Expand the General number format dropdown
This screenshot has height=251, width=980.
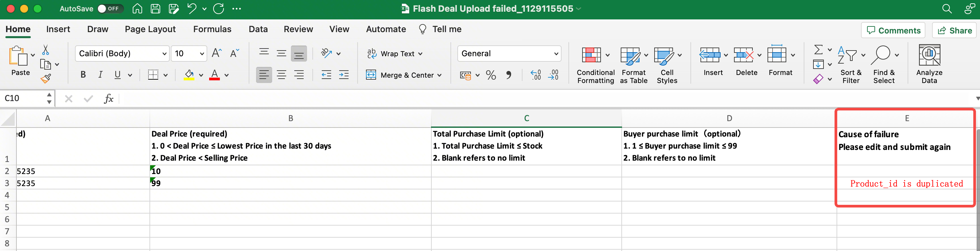[556, 54]
